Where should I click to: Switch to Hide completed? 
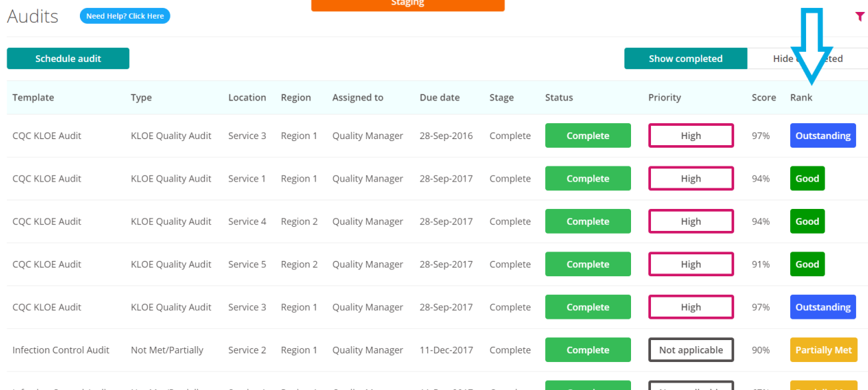coord(807,59)
